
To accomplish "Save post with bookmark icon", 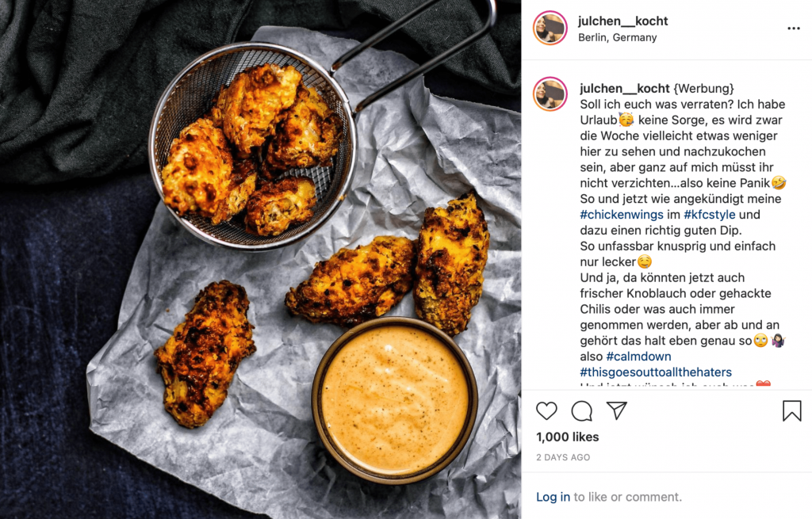I will point(792,411).
